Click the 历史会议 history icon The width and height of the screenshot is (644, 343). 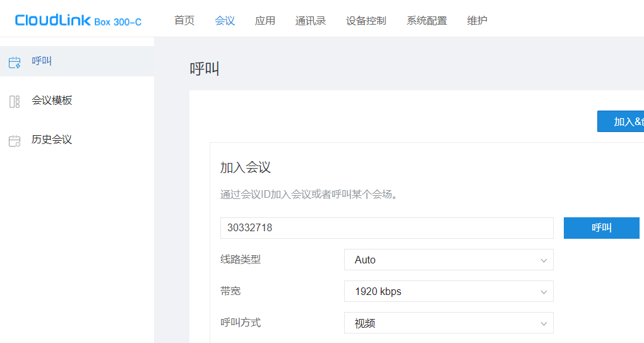(x=15, y=141)
